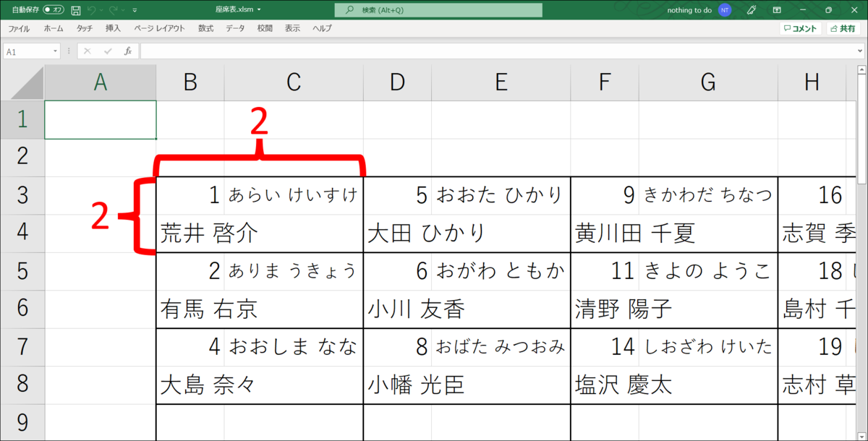Click the pen/coming soon features icon
Image resolution: width=868 pixels, height=441 pixels.
coord(752,10)
